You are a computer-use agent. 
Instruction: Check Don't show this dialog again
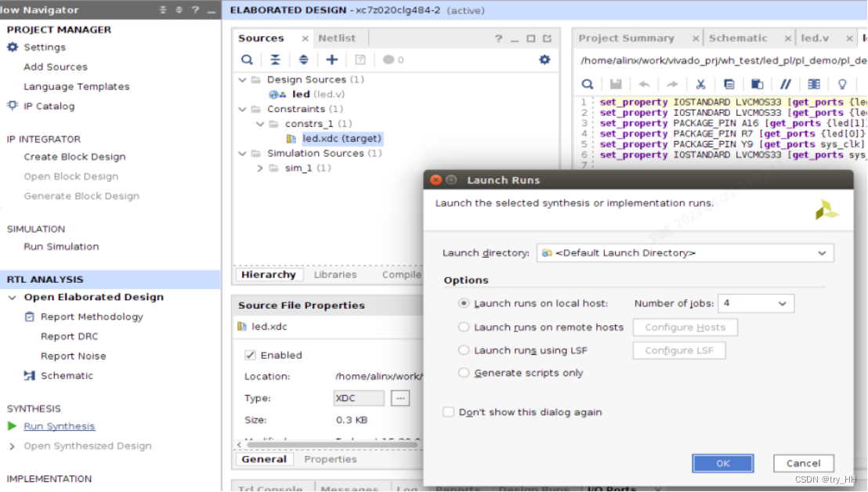pyautogui.click(x=448, y=412)
